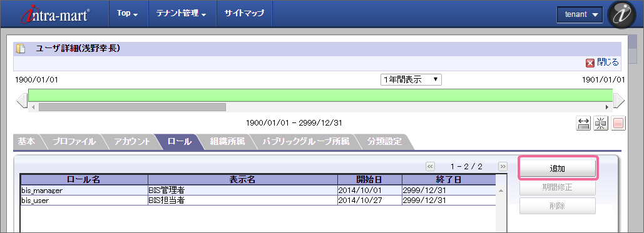Viewport: 644px width, 233px height.
Task: Open the サイトマップ menu item
Action: [x=244, y=13]
